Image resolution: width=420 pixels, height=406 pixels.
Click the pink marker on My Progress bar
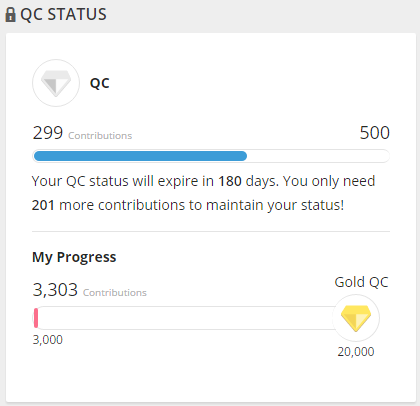[36, 318]
